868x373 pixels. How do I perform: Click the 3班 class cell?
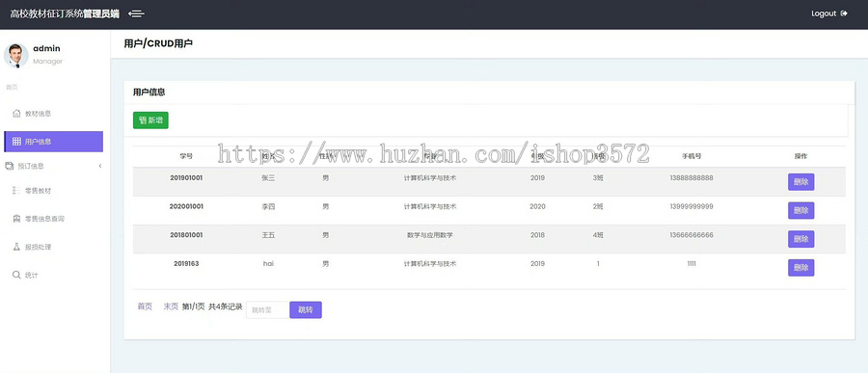[x=598, y=178]
